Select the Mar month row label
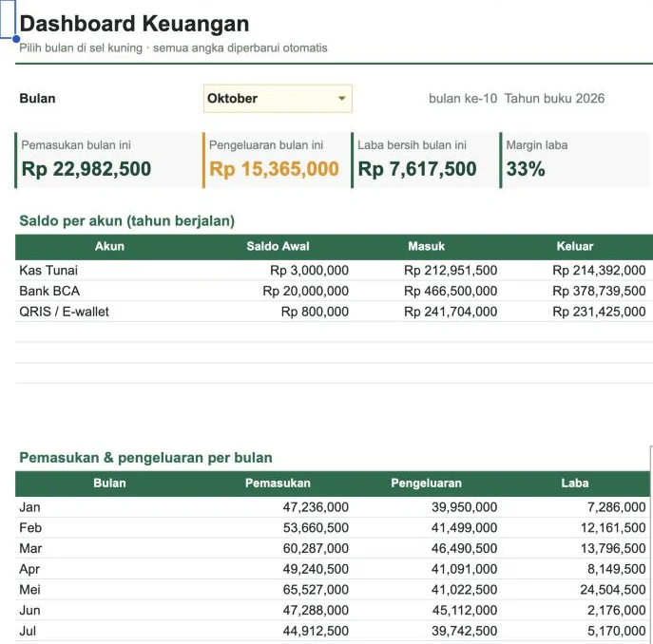This screenshot has width=653, height=644. pyautogui.click(x=30, y=548)
